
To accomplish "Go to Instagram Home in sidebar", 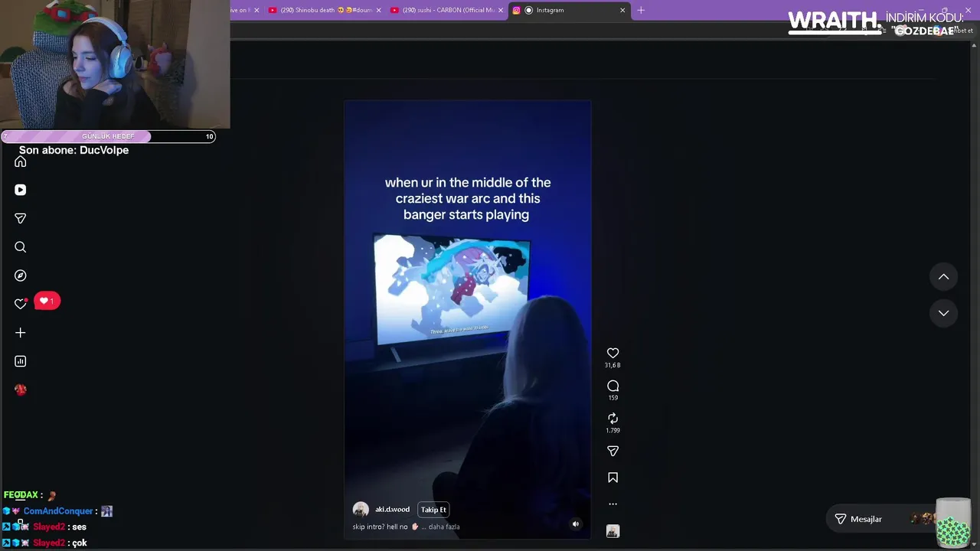I will click(21, 161).
